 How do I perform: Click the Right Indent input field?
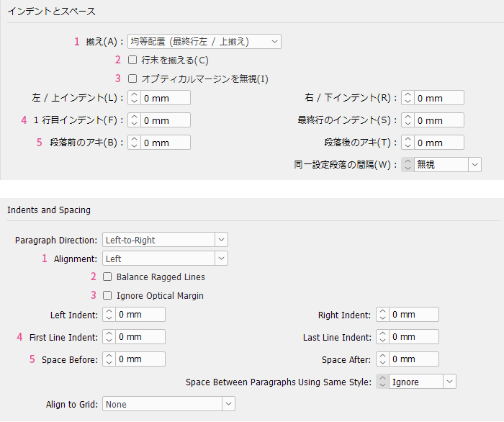click(x=413, y=315)
